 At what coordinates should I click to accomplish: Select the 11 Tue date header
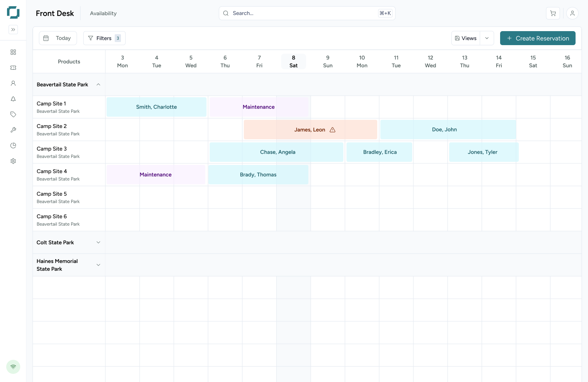tap(396, 61)
